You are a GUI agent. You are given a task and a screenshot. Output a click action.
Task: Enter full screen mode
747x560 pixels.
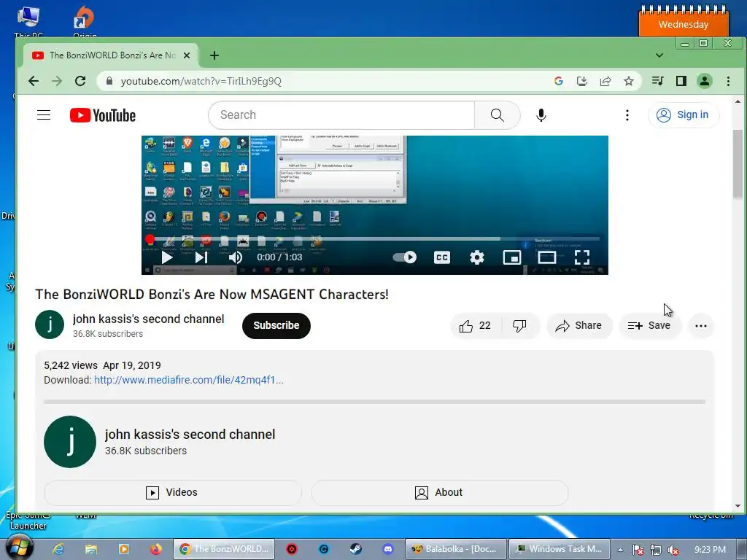581,257
